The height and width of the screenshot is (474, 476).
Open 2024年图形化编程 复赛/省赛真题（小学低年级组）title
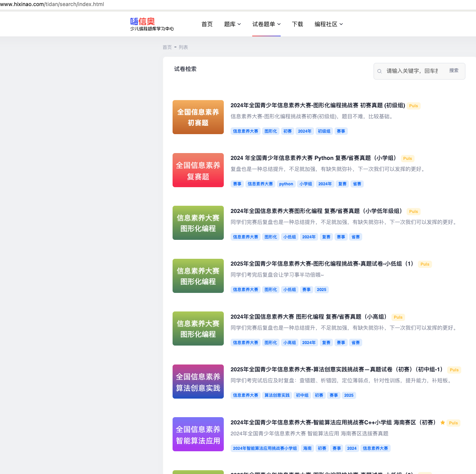tap(318, 211)
